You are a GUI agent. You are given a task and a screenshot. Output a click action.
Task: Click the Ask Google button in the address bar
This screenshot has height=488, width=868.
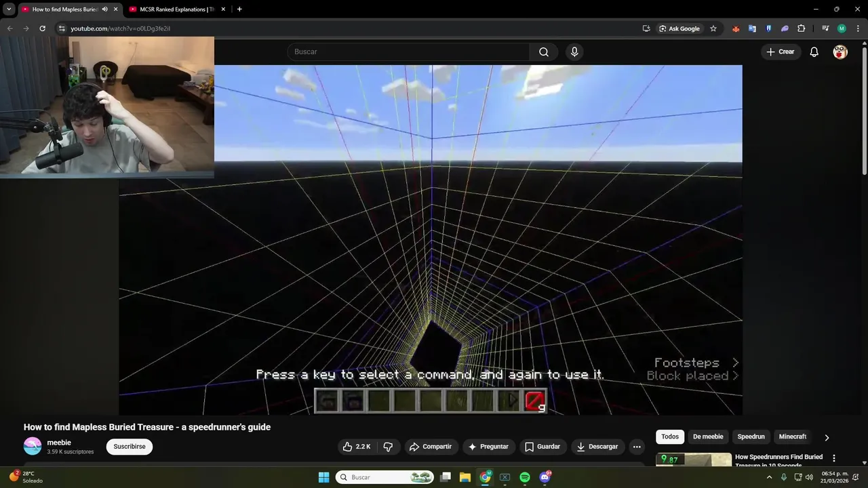point(679,28)
